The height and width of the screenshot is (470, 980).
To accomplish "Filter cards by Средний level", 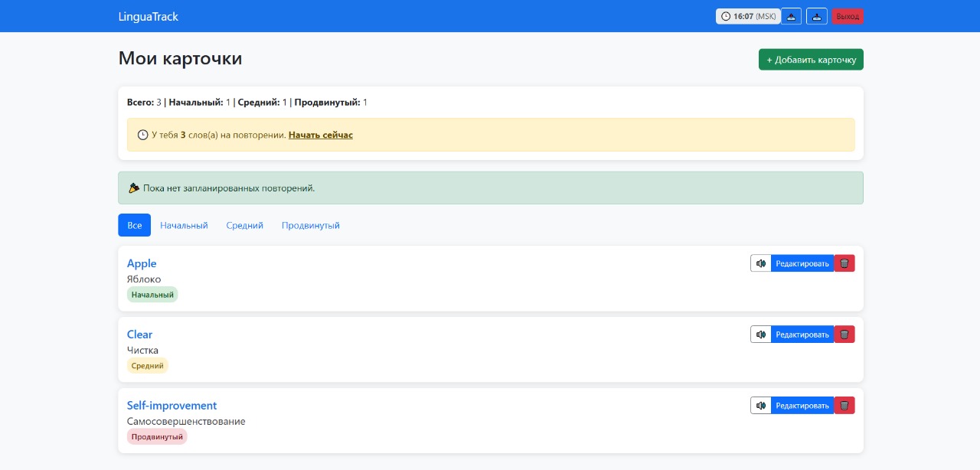I will pos(244,225).
